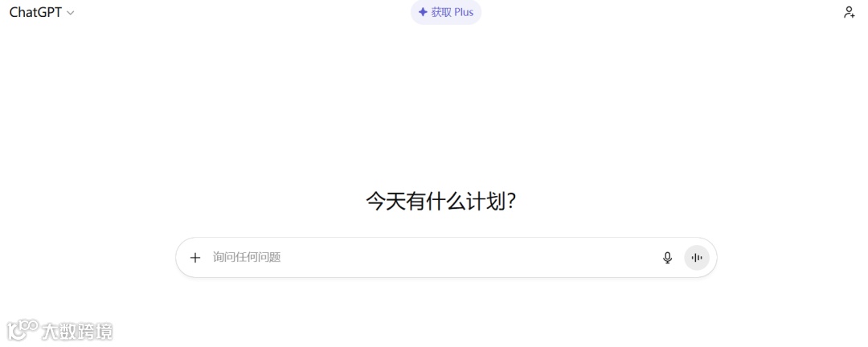
Task: Click the 今天有什么计划? heading text
Action: point(441,202)
